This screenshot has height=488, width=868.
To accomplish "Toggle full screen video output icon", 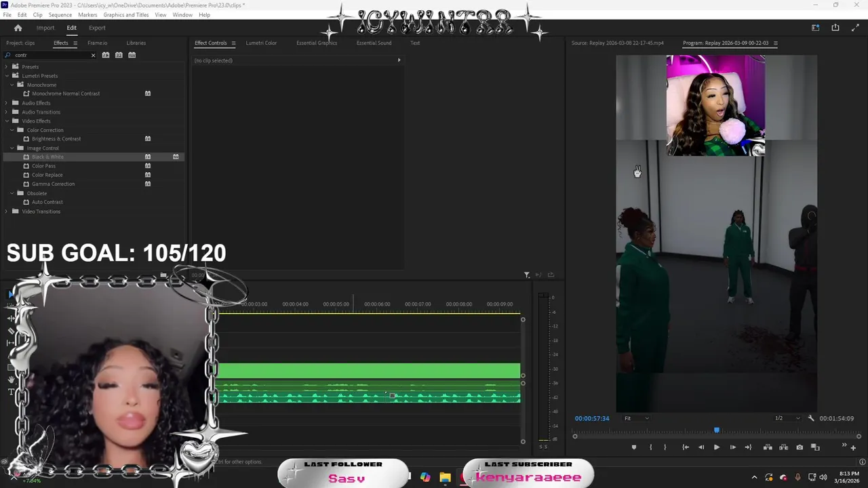I will (x=855, y=28).
